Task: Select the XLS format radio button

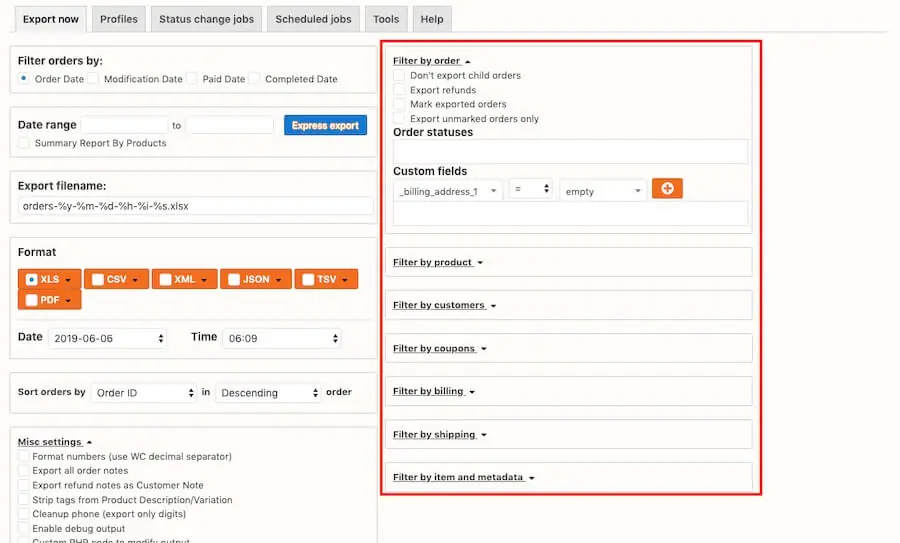Action: pos(32,280)
